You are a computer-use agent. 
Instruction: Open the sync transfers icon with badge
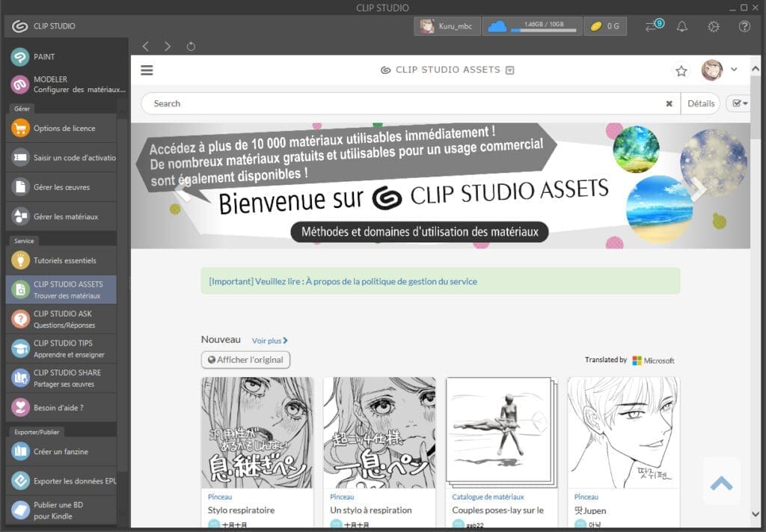[653, 26]
